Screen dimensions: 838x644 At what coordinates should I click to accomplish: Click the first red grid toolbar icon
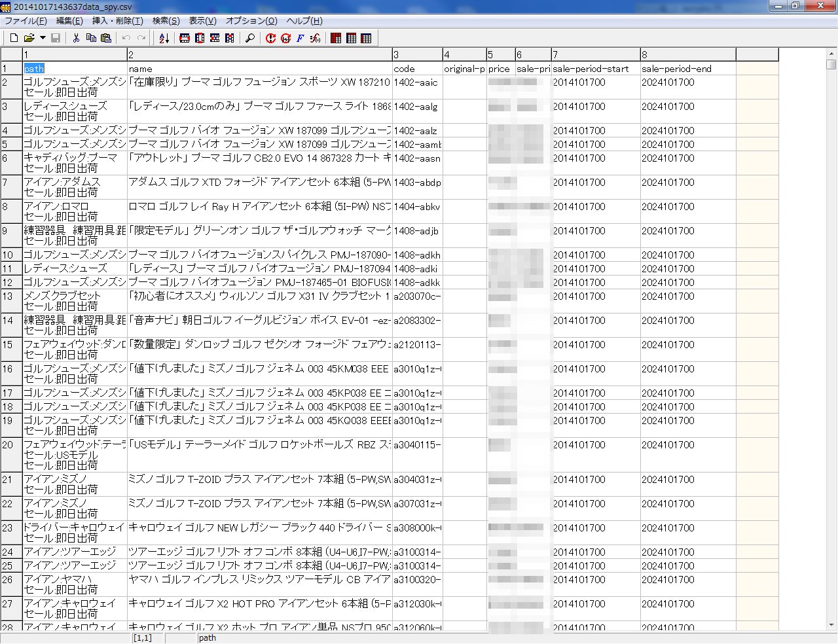pyautogui.click(x=336, y=39)
